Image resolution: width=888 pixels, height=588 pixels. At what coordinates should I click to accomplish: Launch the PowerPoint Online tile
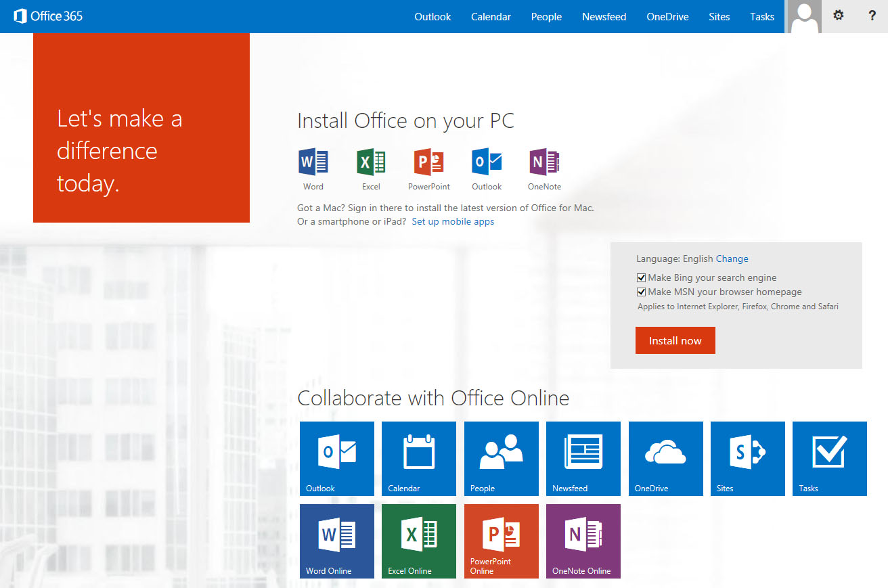point(502,541)
